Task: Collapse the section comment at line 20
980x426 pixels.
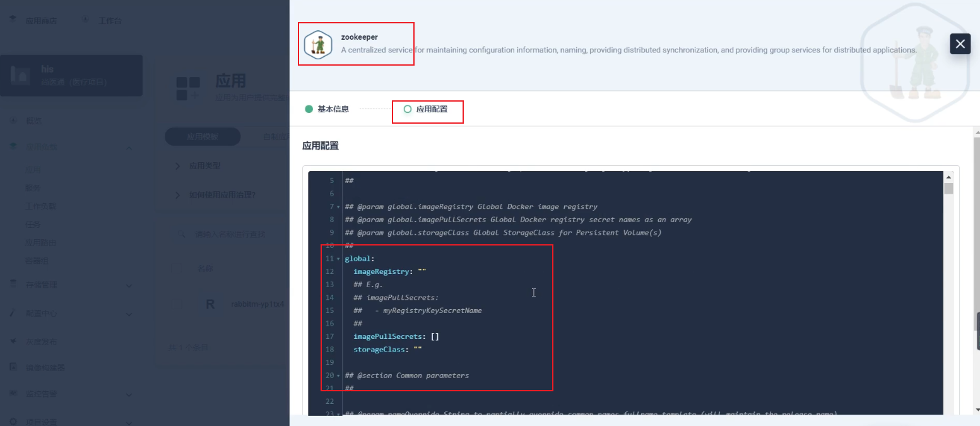Action: point(338,376)
